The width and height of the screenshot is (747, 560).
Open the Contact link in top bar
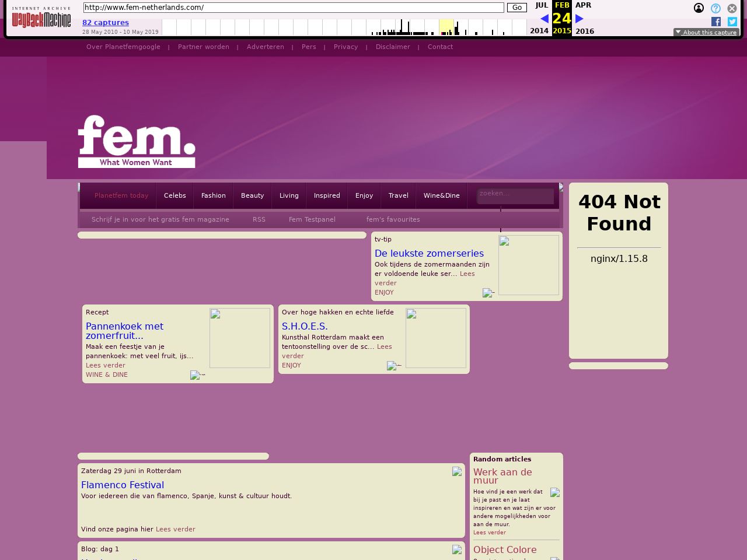440,47
